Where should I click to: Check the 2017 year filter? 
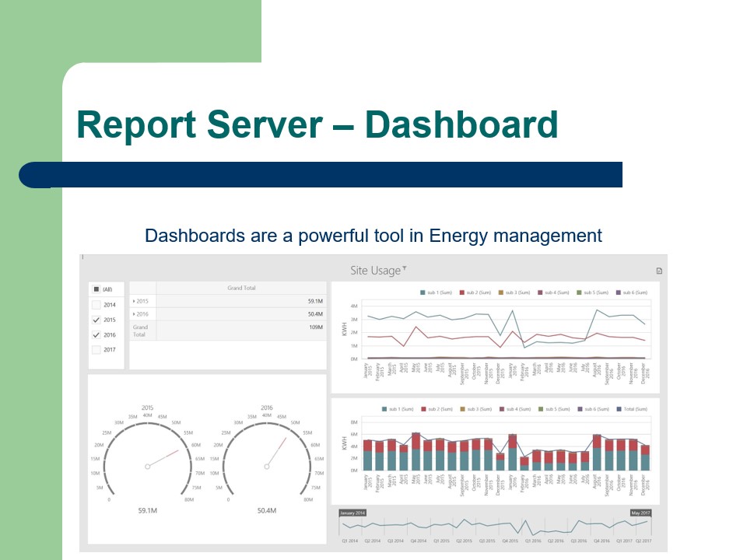click(x=96, y=350)
